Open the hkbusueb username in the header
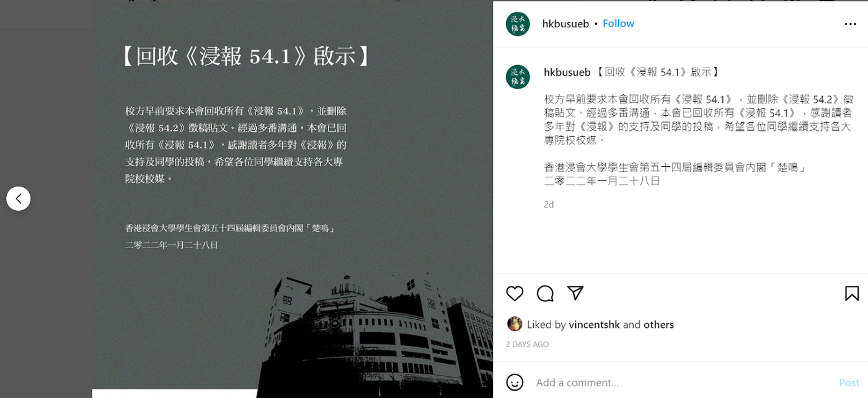The height and width of the screenshot is (398, 868). click(565, 24)
